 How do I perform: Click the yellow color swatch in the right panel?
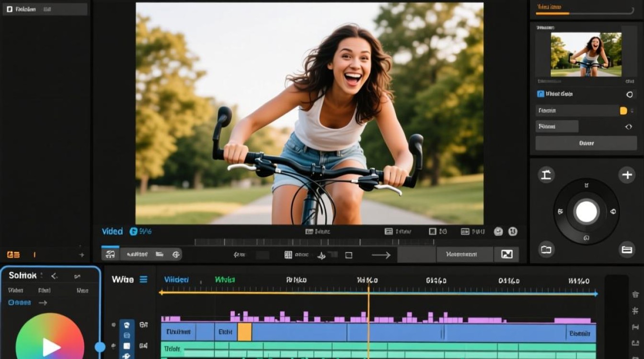tap(623, 111)
